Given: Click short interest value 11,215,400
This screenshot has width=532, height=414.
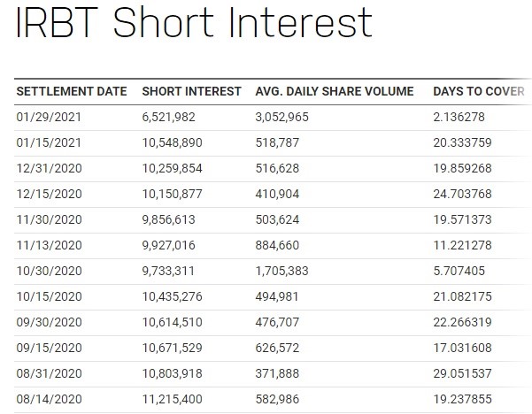Looking at the screenshot, I should tap(172, 399).
